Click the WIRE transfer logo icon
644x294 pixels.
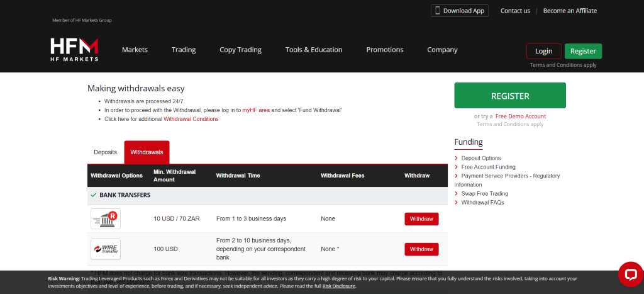point(106,249)
